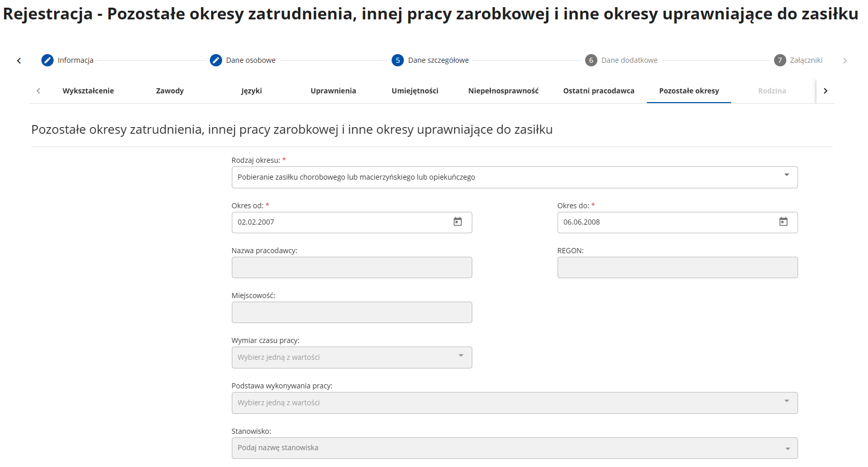Expand the Rodzaj okresu dropdown arrow
This screenshot has width=868, height=467.
[787, 175]
